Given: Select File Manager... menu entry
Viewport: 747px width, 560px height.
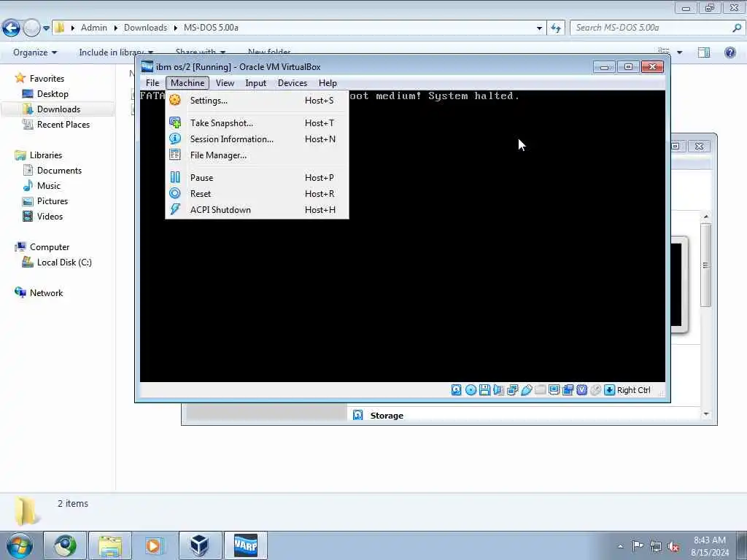Looking at the screenshot, I should coord(257,155).
